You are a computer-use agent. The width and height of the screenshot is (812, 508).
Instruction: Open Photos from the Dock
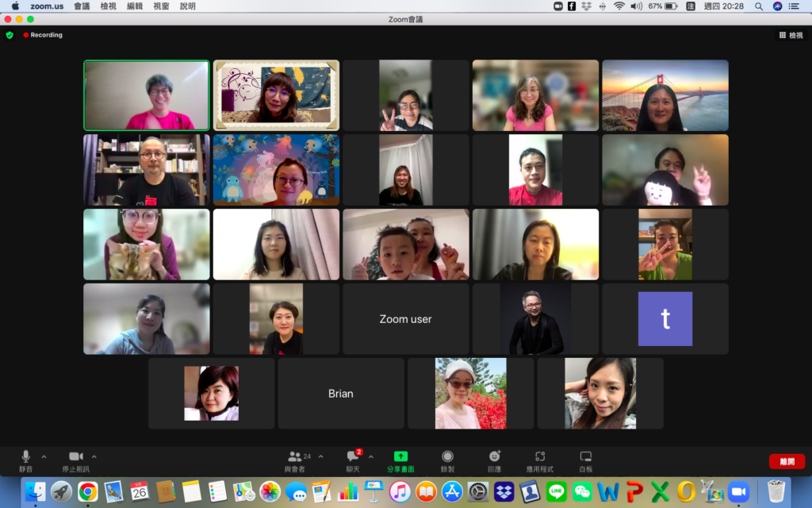(270, 491)
